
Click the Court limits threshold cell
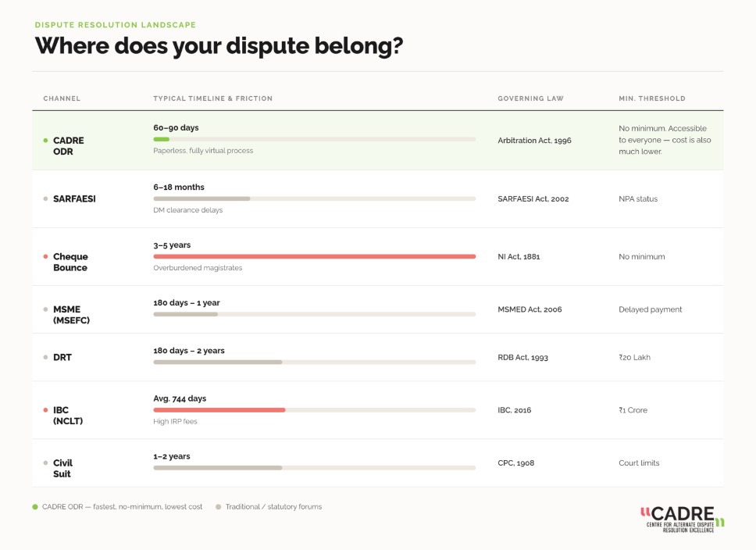[x=639, y=462]
